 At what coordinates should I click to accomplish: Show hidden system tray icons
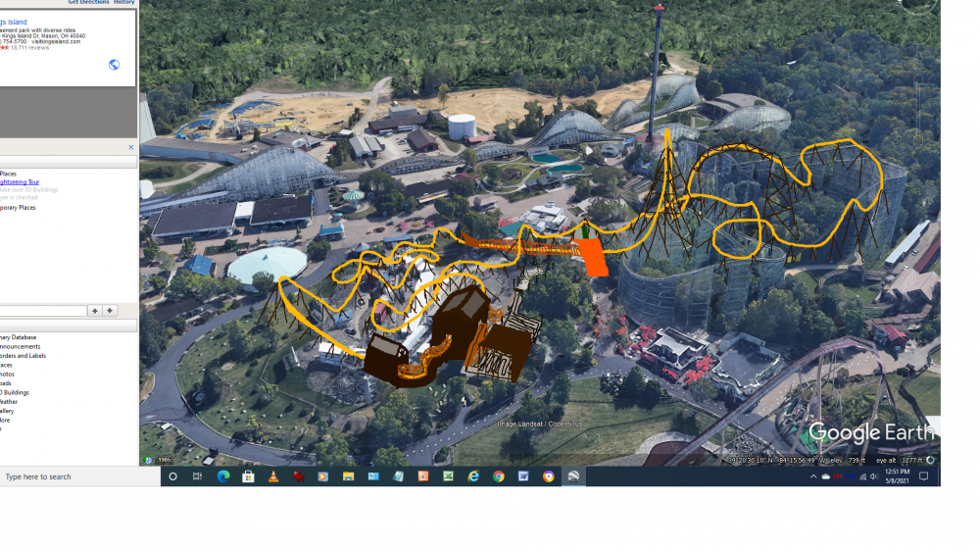tap(813, 477)
